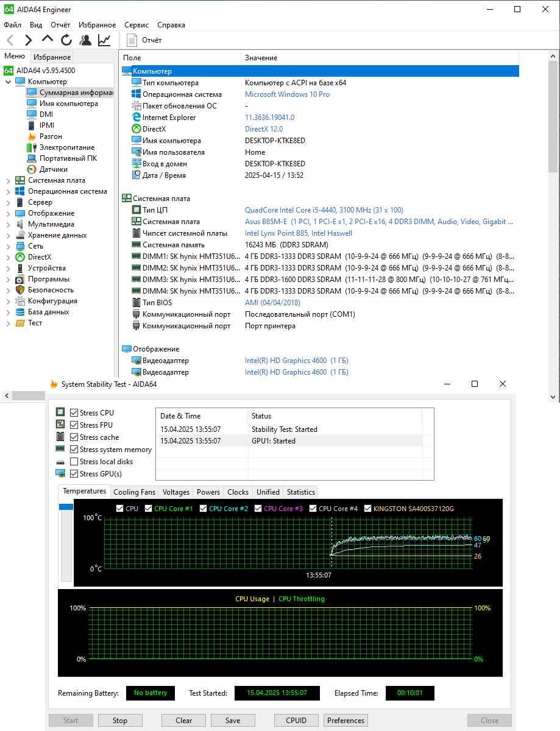Click the Stress local disks drive icon

[60, 462]
